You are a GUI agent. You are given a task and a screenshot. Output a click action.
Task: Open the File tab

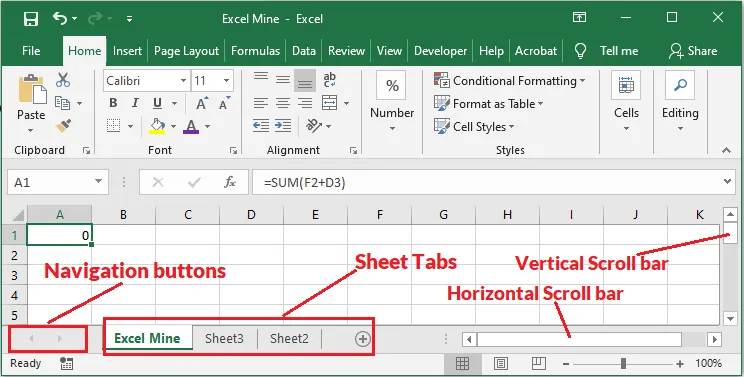(31, 51)
